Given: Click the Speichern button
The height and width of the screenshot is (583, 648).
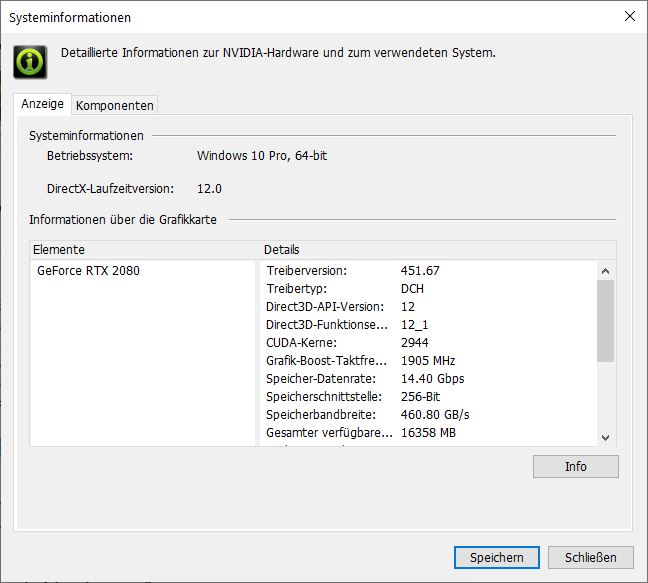Looking at the screenshot, I should [x=497, y=557].
